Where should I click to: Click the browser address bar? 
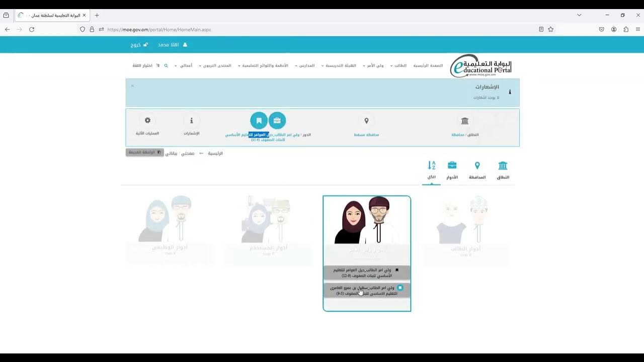point(201,29)
